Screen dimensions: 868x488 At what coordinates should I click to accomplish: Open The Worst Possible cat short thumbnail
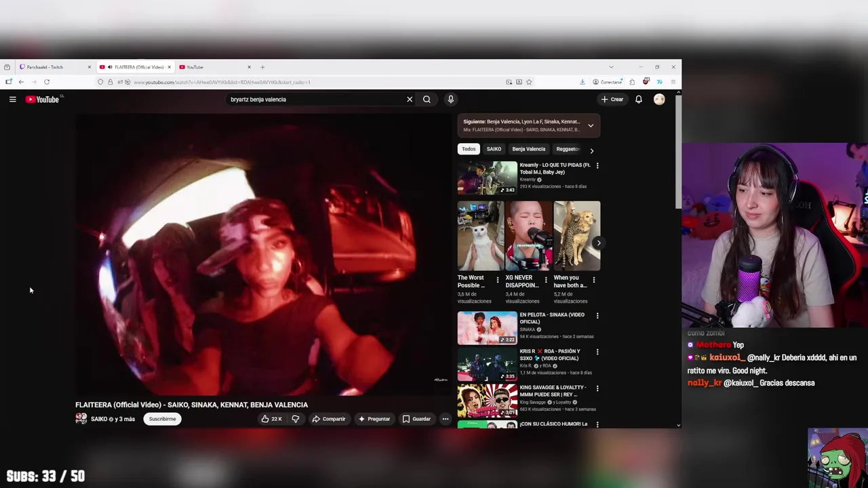(x=481, y=236)
